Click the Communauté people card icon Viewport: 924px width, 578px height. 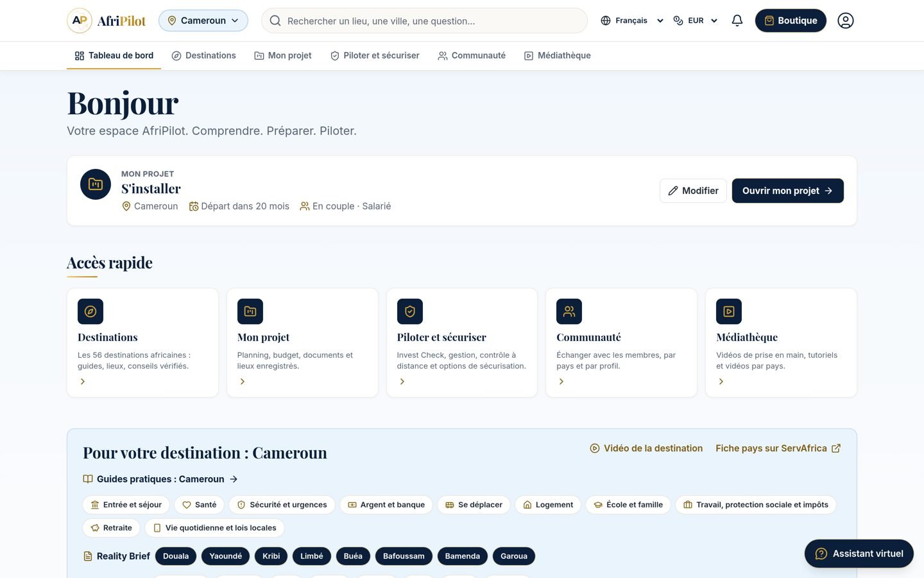pos(569,311)
